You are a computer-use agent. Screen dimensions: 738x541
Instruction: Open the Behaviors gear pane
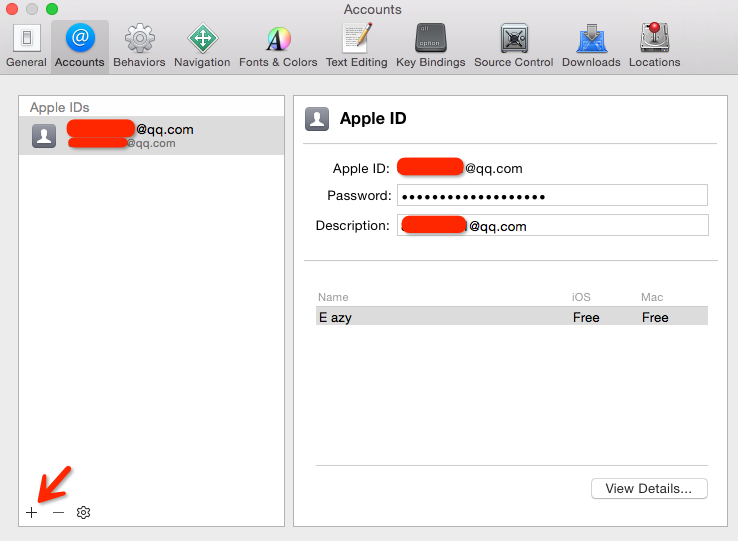(139, 46)
